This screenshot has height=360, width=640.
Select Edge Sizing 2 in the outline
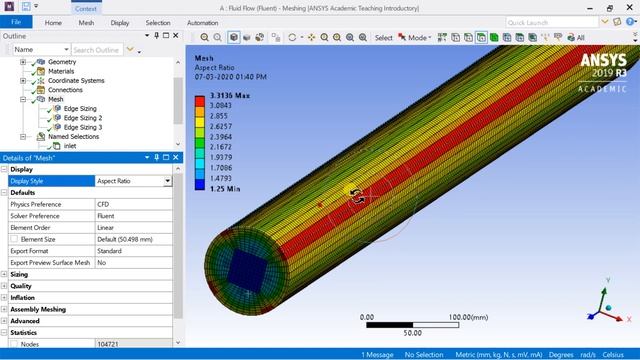click(83, 118)
